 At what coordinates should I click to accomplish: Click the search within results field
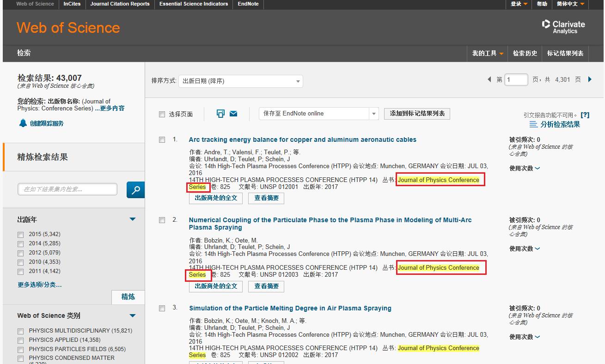67,189
